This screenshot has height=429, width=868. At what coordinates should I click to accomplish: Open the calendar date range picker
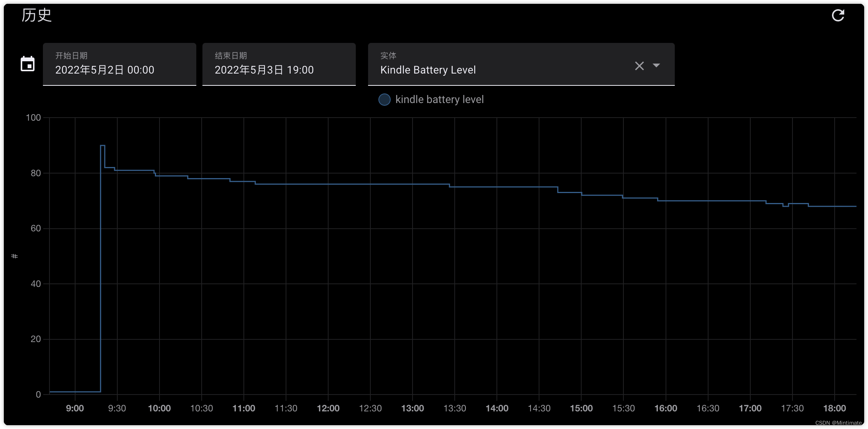click(x=28, y=64)
